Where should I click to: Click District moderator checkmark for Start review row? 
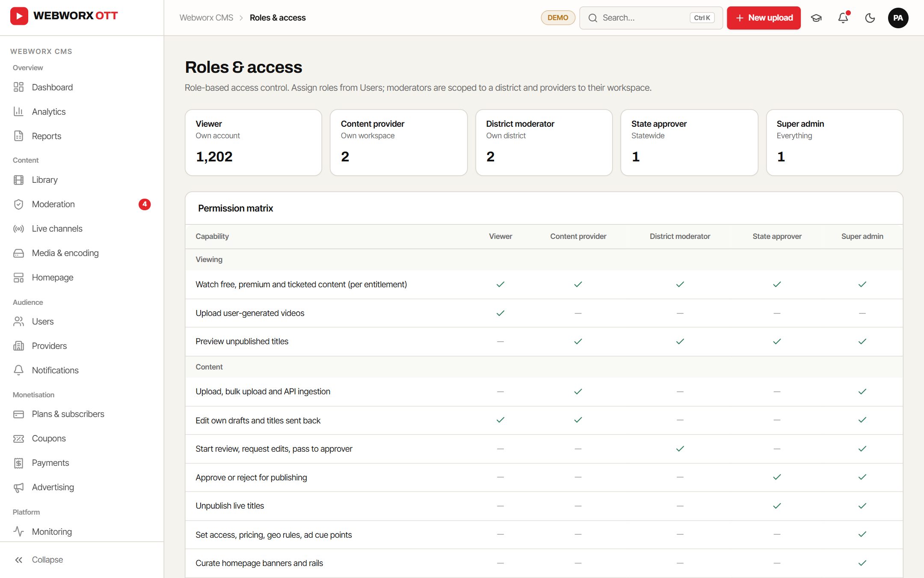coord(680,449)
